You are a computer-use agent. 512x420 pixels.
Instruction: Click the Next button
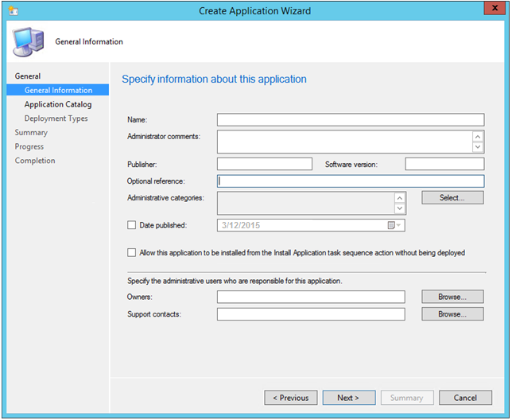pos(348,398)
